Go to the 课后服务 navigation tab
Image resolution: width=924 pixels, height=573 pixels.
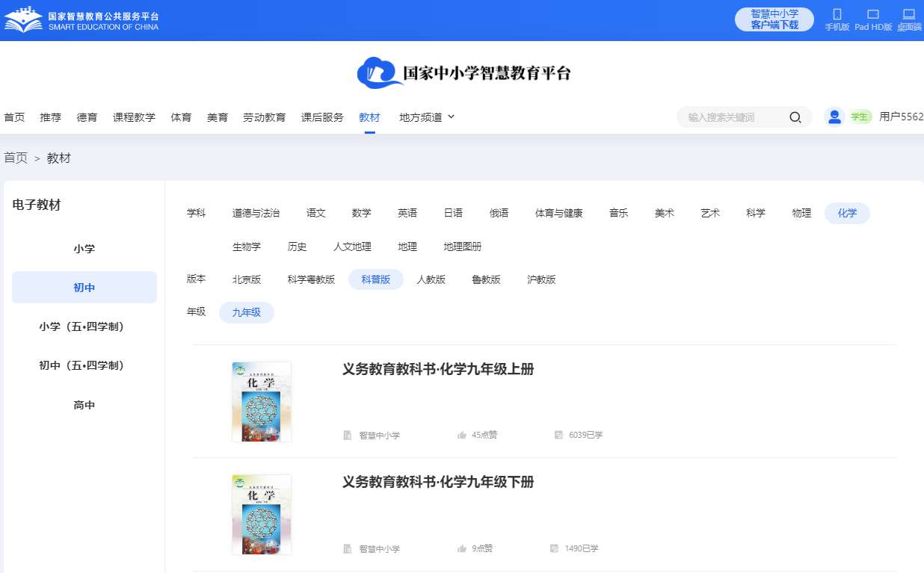coord(322,117)
